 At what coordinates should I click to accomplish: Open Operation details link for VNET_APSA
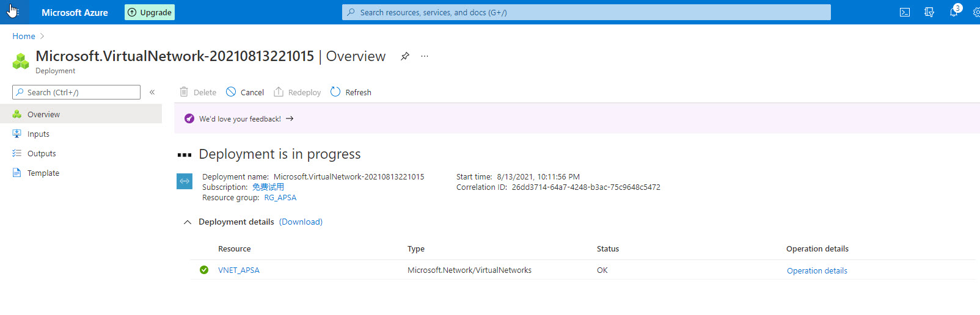tap(817, 270)
